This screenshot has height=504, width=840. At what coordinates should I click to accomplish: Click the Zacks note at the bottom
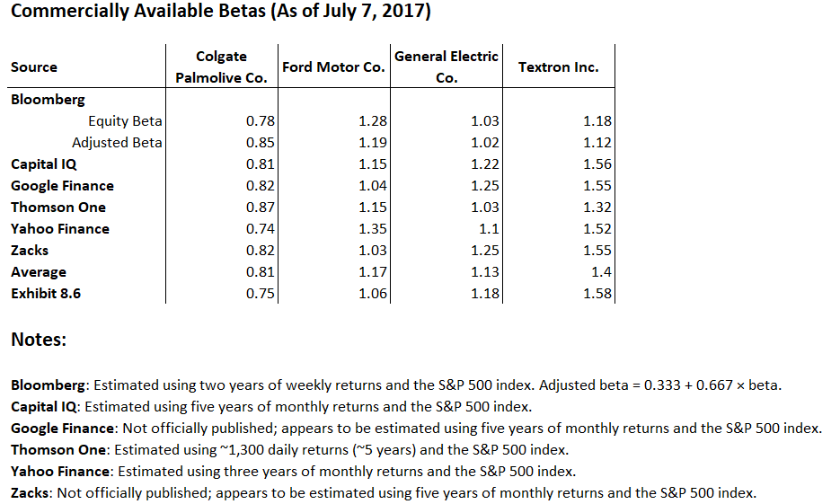(383, 493)
